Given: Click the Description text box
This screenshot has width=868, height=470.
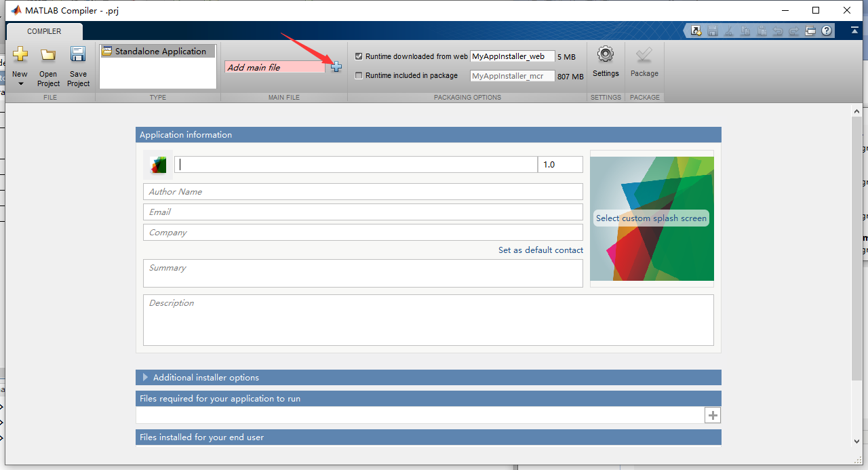Looking at the screenshot, I should click(x=429, y=320).
